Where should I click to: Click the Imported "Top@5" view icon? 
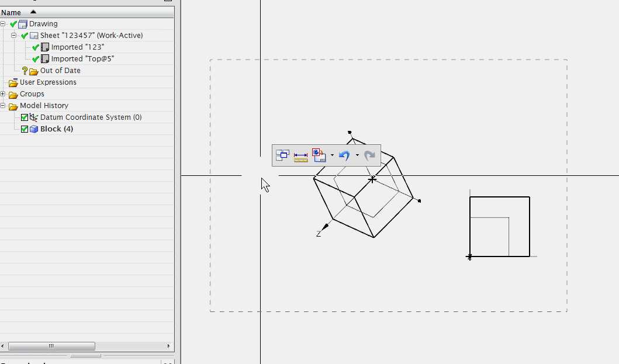45,59
